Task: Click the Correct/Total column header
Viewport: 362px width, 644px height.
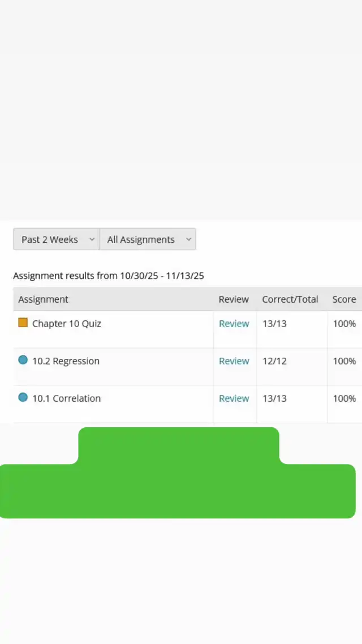Action: (290, 299)
